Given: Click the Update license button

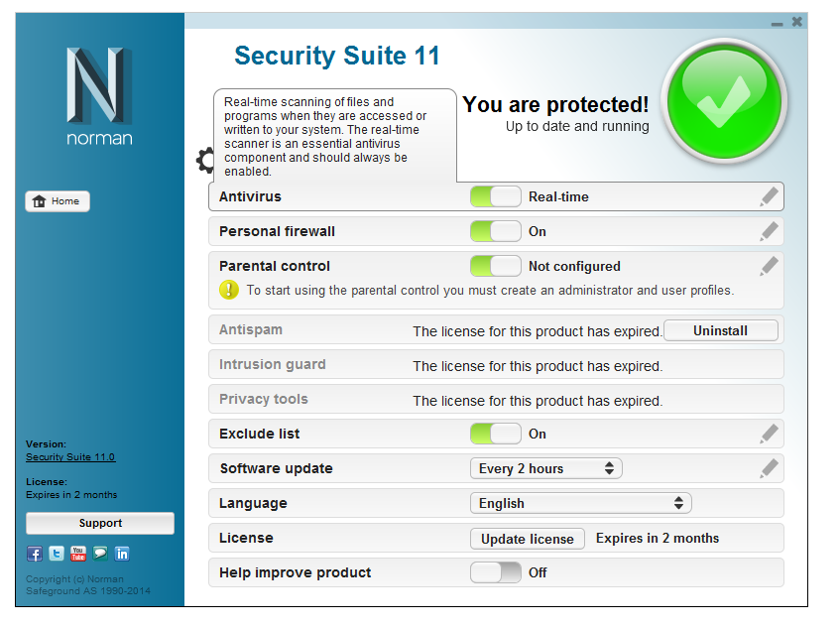Looking at the screenshot, I should (x=527, y=539).
